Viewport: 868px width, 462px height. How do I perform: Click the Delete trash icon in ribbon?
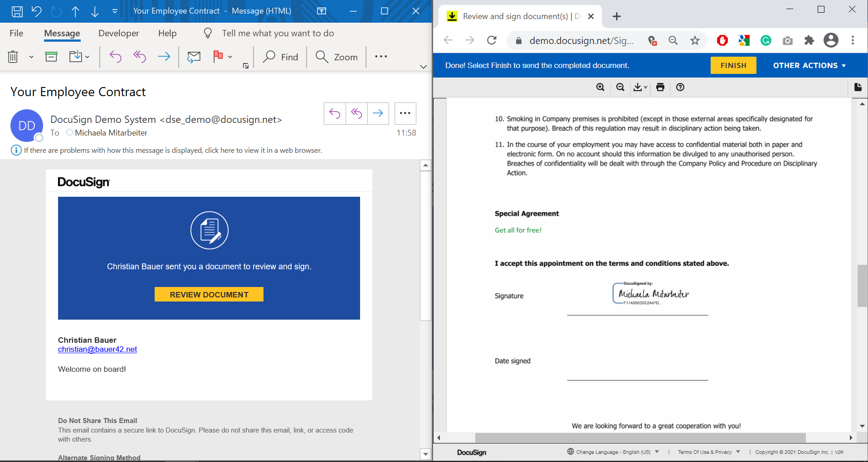(13, 57)
